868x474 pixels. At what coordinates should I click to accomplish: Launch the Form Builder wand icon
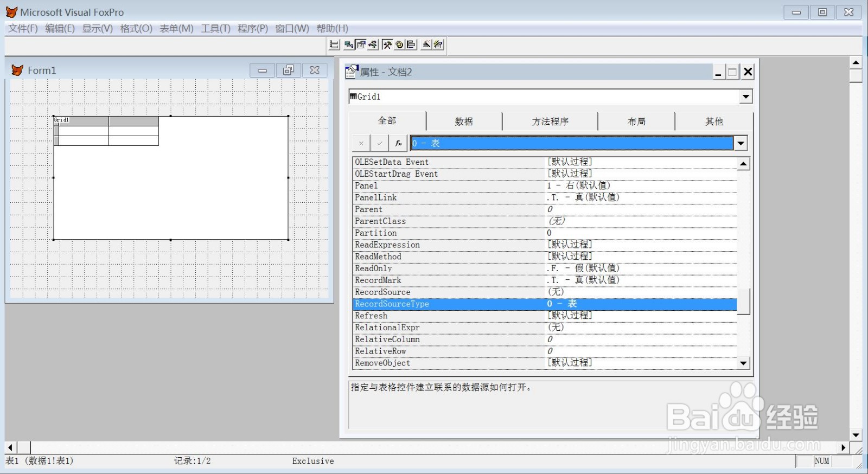pos(426,44)
